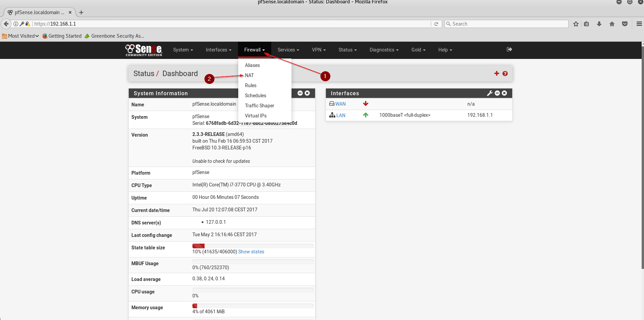The image size is (644, 320).
Task: Close the System Information widget
Action: 307,93
